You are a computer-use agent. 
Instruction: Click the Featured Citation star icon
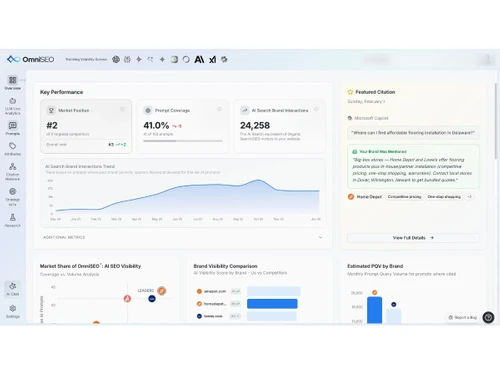pyautogui.click(x=350, y=92)
